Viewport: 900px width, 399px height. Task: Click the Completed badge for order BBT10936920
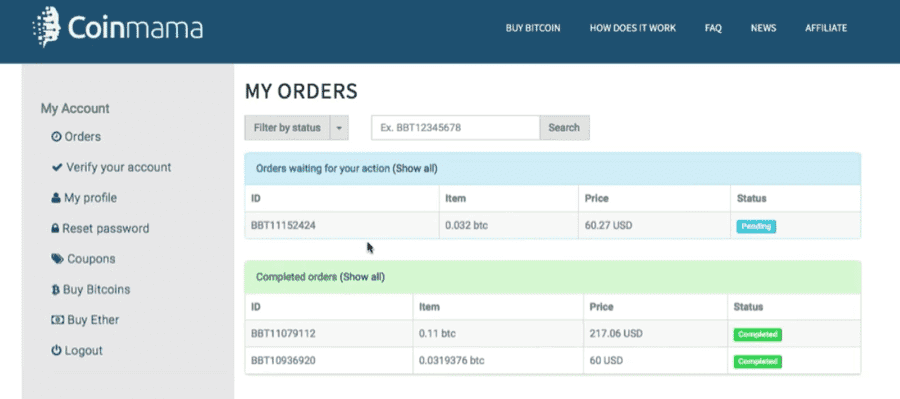click(x=758, y=362)
